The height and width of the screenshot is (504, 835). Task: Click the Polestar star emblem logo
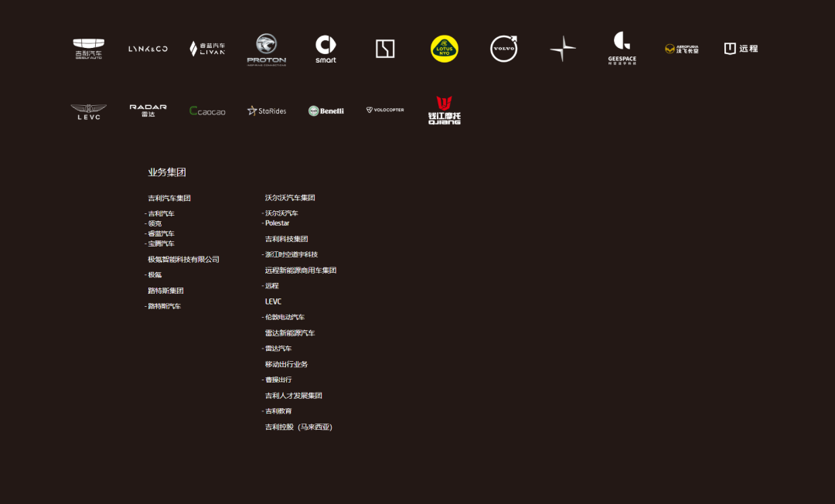click(x=563, y=49)
